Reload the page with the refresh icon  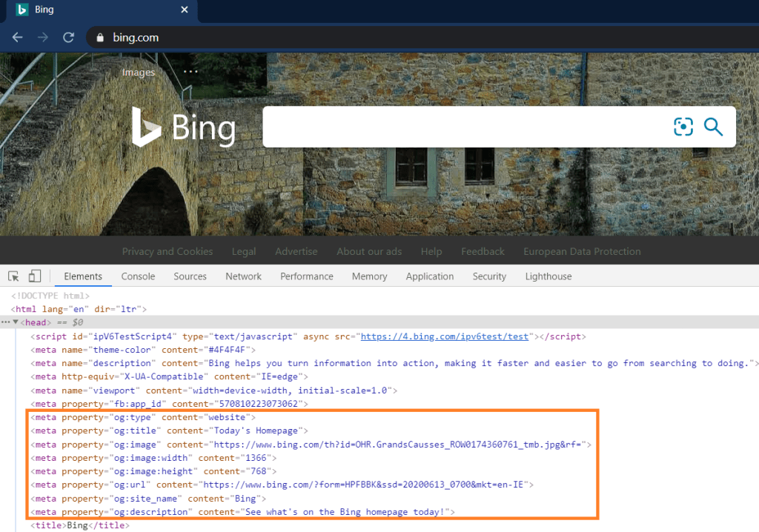click(69, 37)
